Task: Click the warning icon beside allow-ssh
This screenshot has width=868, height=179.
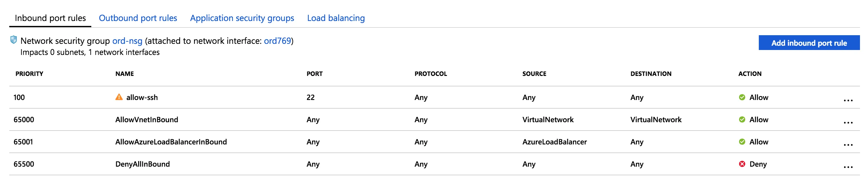Action: click(119, 97)
